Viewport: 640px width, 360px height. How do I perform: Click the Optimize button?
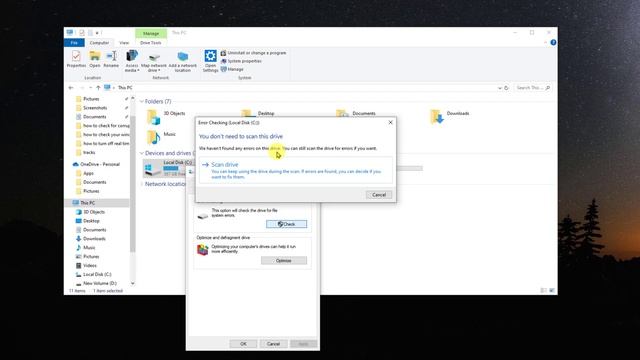284,260
